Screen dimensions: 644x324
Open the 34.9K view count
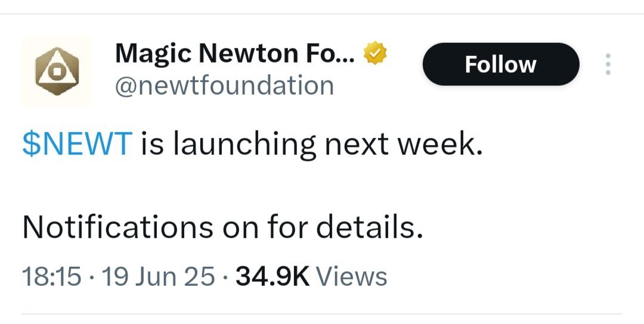pos(273,276)
